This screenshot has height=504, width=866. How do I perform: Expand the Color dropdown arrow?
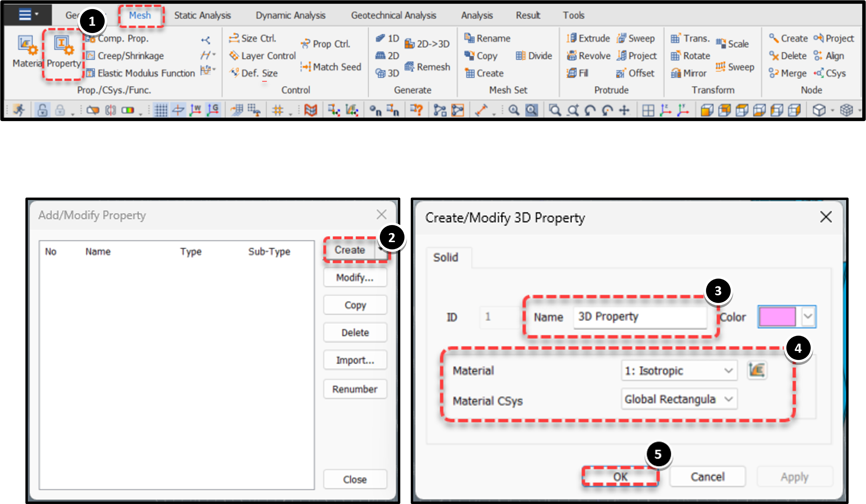pyautogui.click(x=808, y=317)
